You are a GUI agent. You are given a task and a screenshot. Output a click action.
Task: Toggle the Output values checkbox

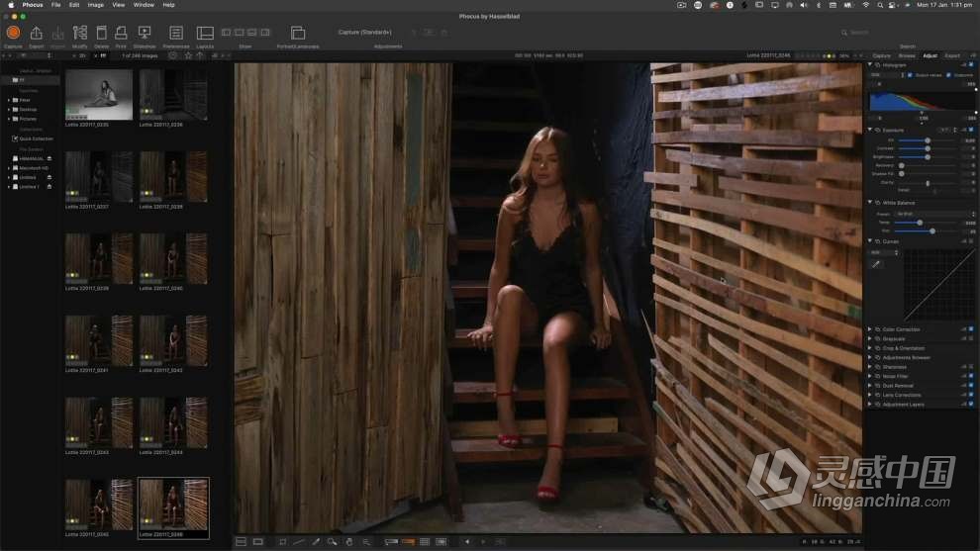point(910,75)
